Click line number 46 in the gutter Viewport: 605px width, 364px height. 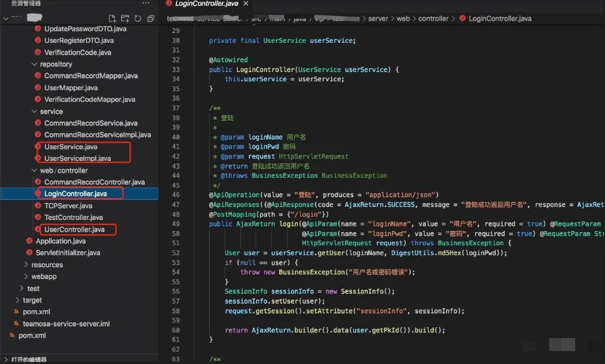click(175, 195)
